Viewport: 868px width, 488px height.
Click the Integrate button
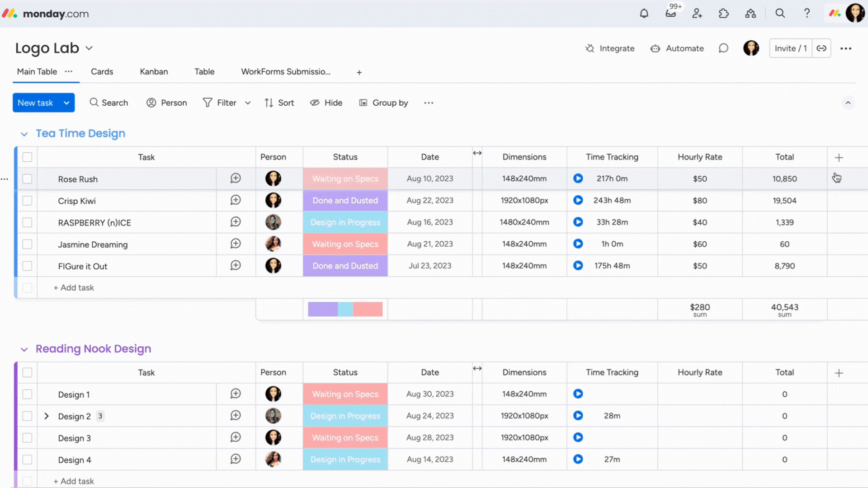tap(610, 48)
